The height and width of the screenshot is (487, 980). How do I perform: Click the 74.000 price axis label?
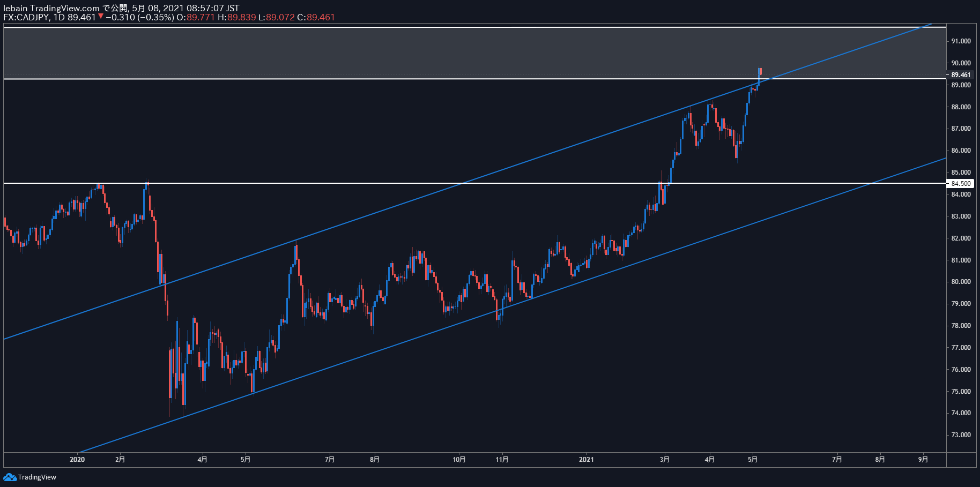[x=961, y=413]
